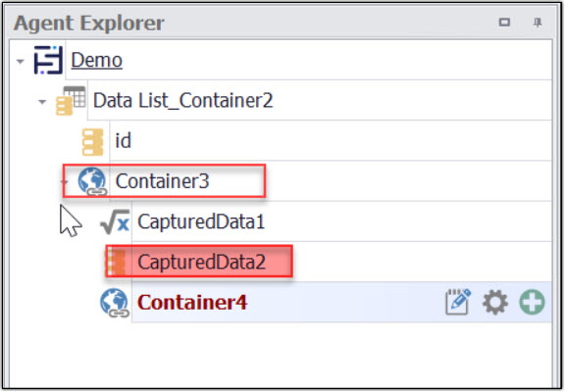Collapse the Demo root node

tap(21, 62)
